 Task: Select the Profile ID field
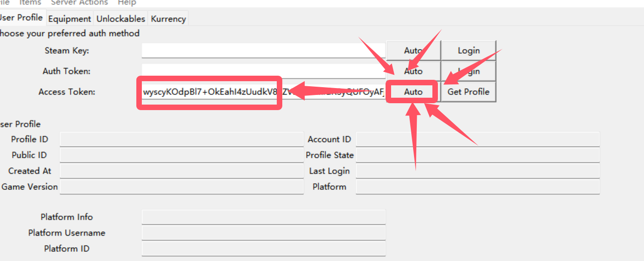click(181, 139)
